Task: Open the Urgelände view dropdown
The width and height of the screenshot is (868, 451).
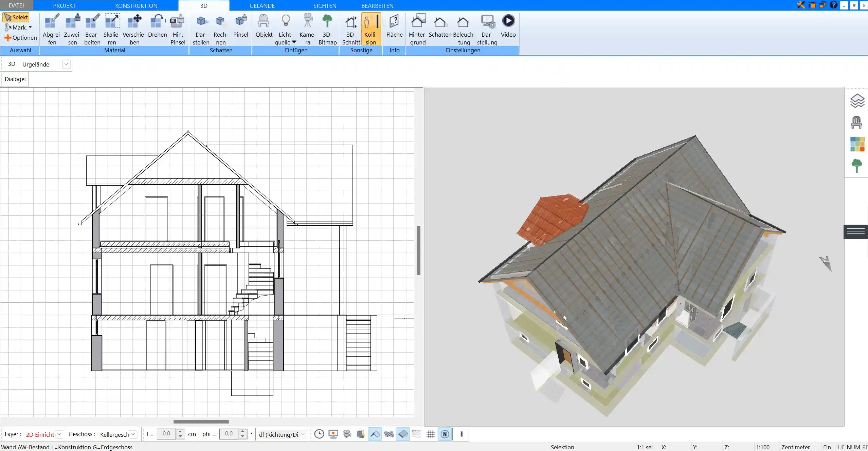Action: (66, 64)
